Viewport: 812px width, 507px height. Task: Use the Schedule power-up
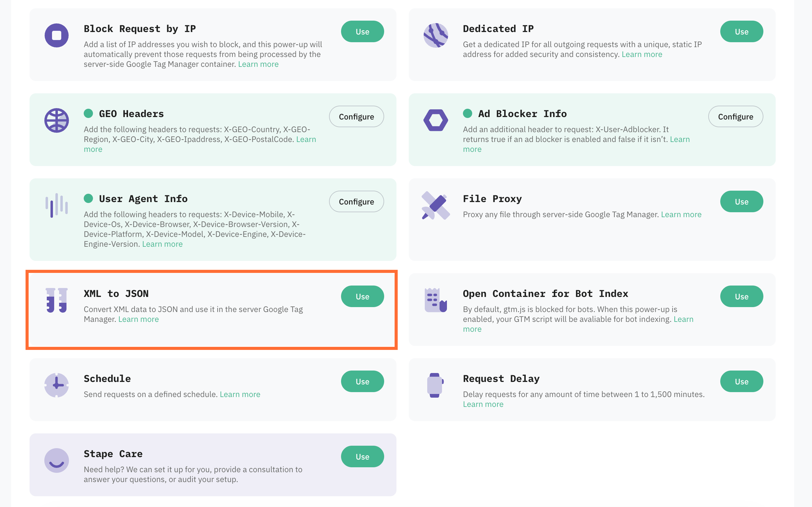363,381
